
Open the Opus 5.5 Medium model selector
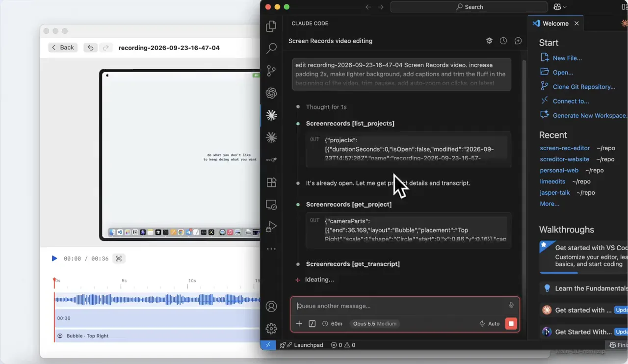[375, 324]
